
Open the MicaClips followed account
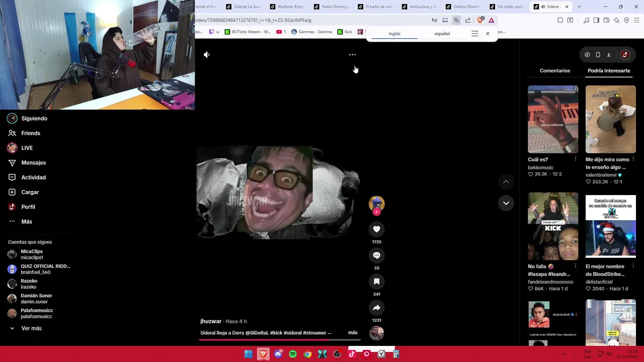pos(31,254)
